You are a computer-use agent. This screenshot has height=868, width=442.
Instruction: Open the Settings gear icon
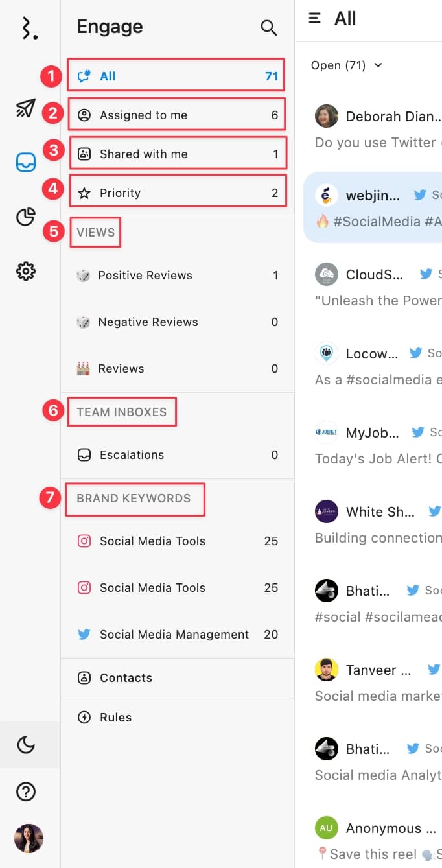pyautogui.click(x=25, y=271)
